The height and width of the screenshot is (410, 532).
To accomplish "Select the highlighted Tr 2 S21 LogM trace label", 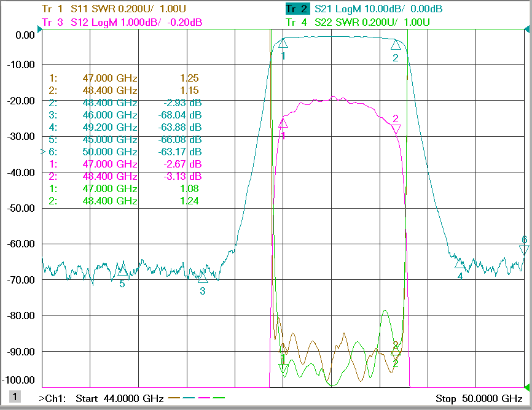I will 364,9.
